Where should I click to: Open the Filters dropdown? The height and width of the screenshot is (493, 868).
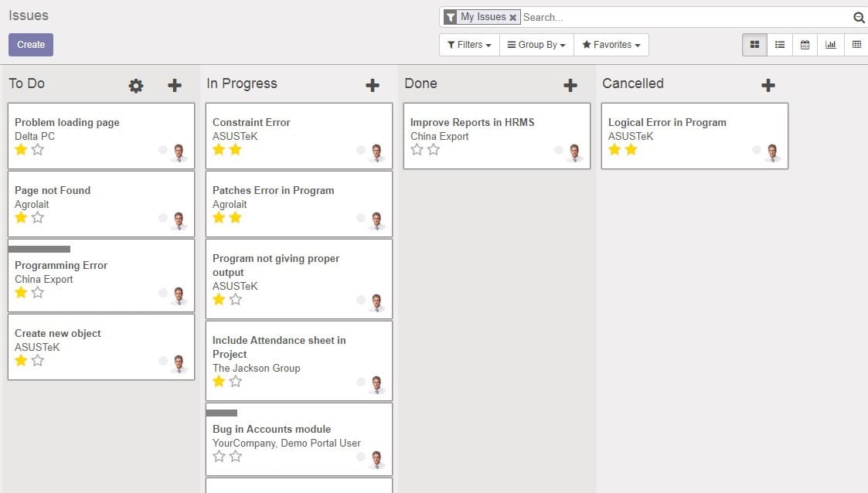[469, 45]
